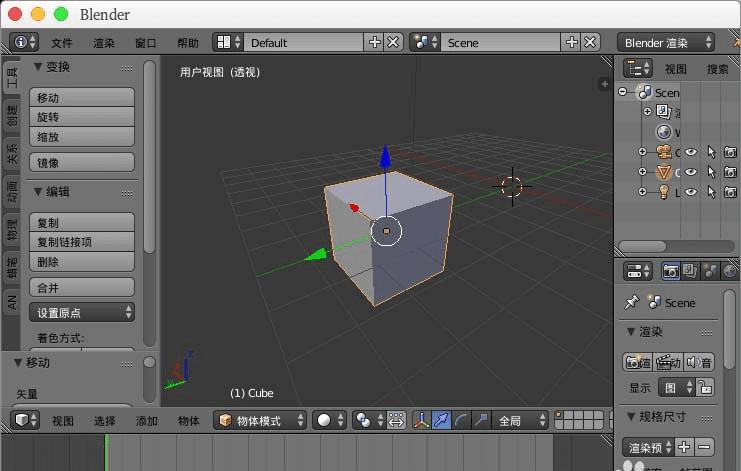Click the render image camera button
Screen dimensions: 741x471
pyautogui.click(x=638, y=362)
